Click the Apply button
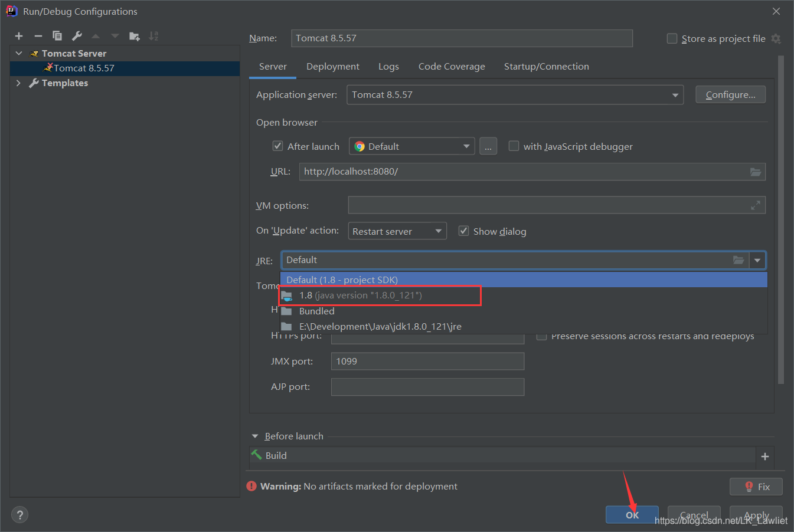794x532 pixels. (756, 515)
